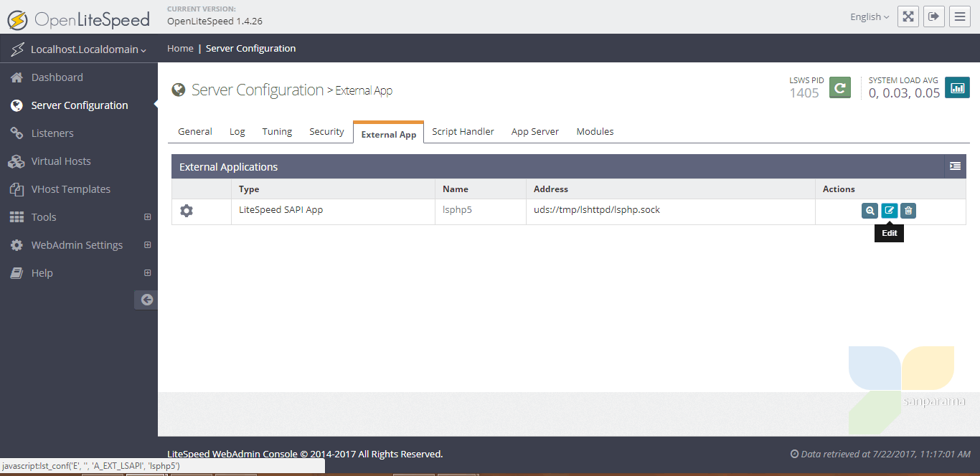Select Virtual Hosts in sidebar
980x476 pixels.
click(61, 161)
